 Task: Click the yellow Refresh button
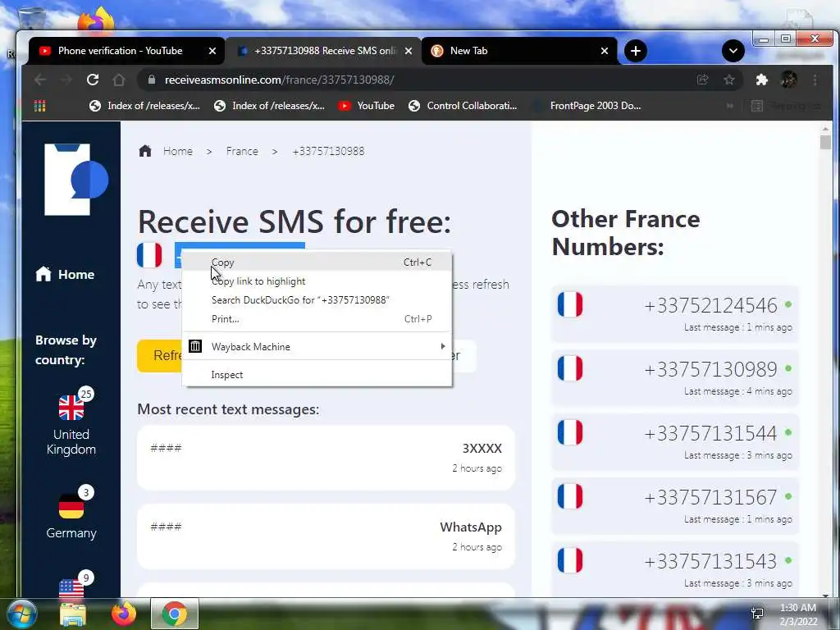click(x=160, y=356)
